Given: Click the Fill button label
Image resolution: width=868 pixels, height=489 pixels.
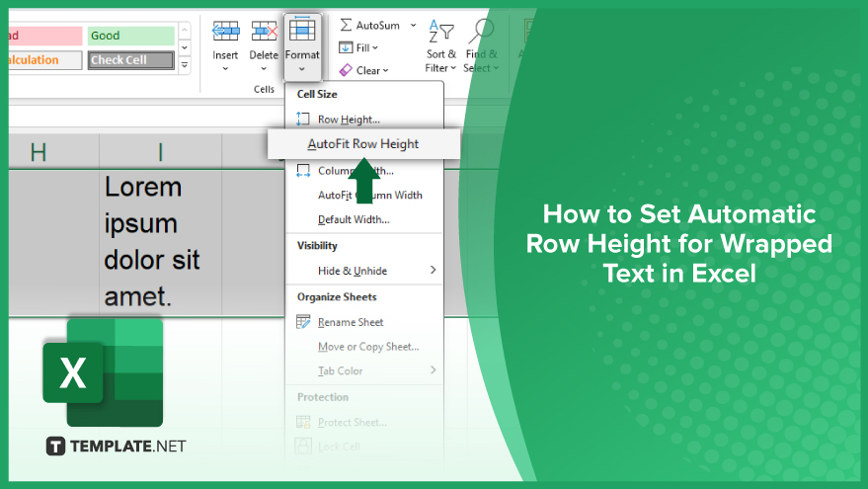Looking at the screenshot, I should click(362, 48).
